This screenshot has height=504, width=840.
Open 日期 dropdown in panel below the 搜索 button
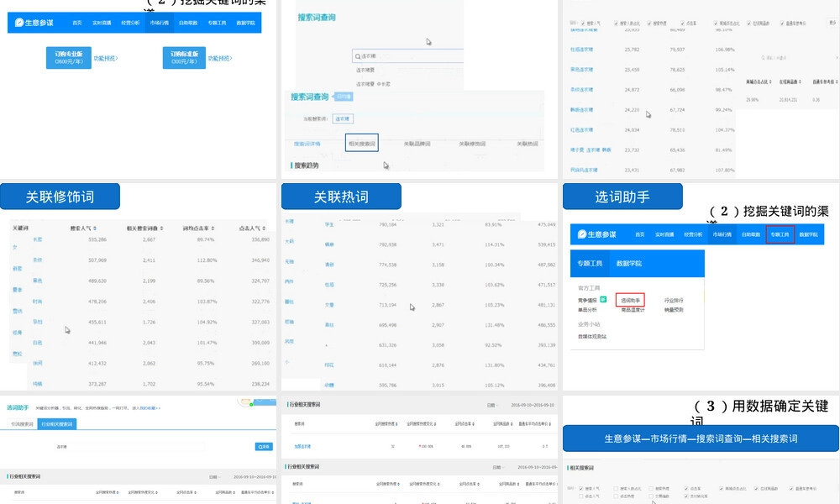(x=214, y=476)
